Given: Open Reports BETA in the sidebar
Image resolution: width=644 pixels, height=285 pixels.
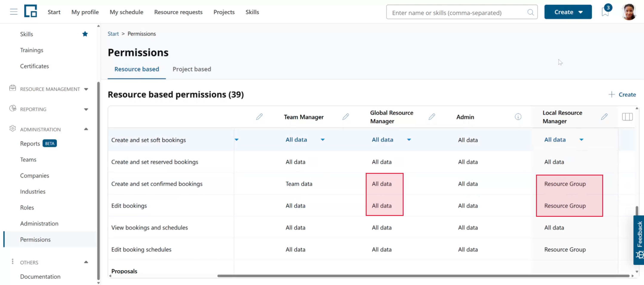Looking at the screenshot, I should [x=38, y=143].
